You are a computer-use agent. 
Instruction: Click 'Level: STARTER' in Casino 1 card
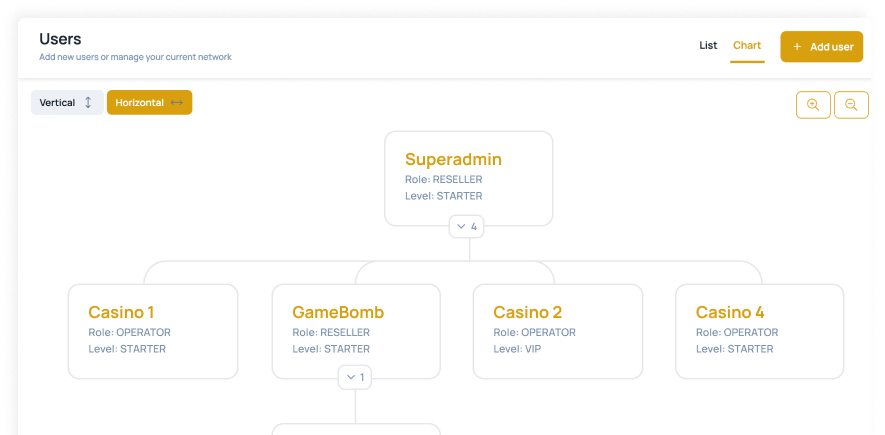coord(127,349)
